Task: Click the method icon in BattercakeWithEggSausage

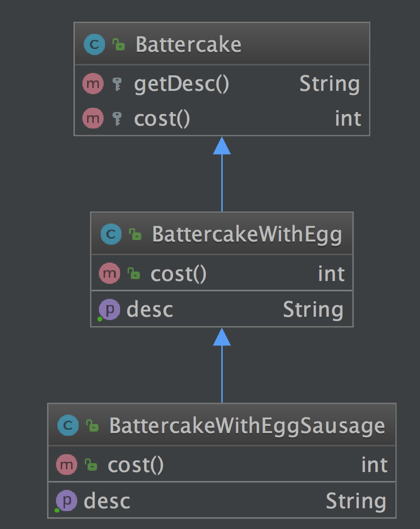Action: (x=66, y=465)
